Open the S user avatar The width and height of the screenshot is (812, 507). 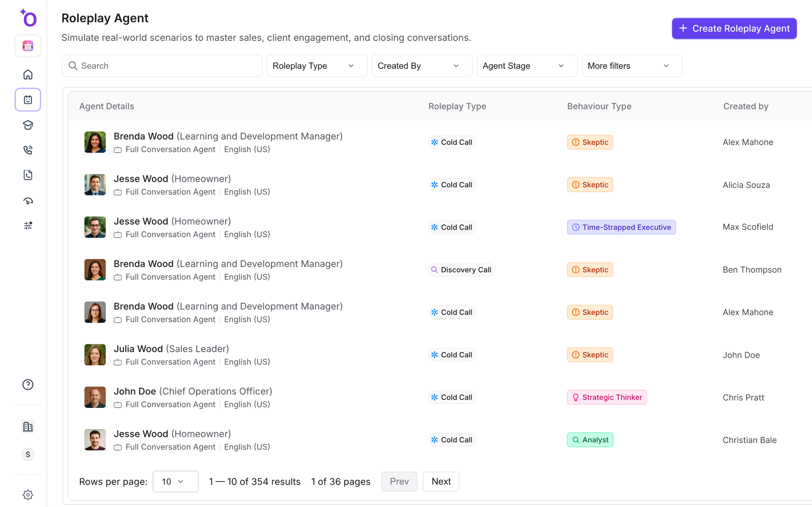point(28,454)
